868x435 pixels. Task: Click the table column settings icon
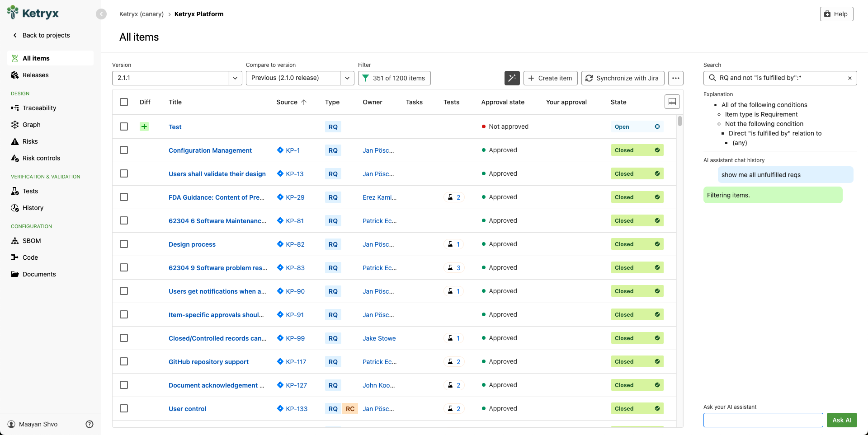pyautogui.click(x=672, y=102)
